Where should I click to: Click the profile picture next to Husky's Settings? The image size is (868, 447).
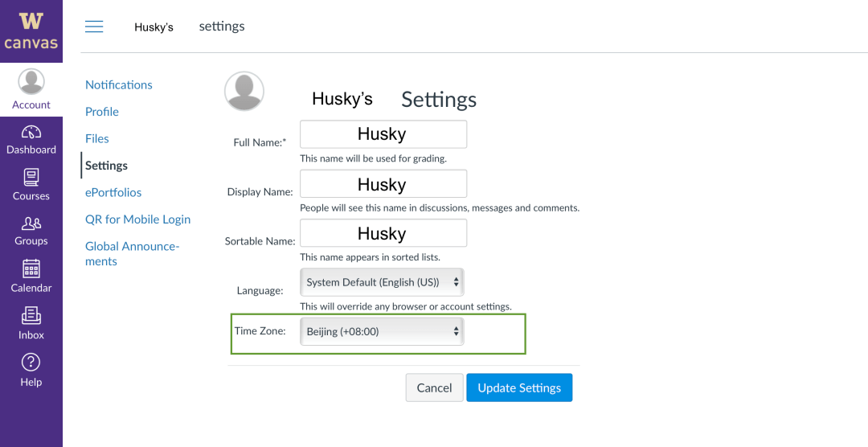[x=244, y=91]
